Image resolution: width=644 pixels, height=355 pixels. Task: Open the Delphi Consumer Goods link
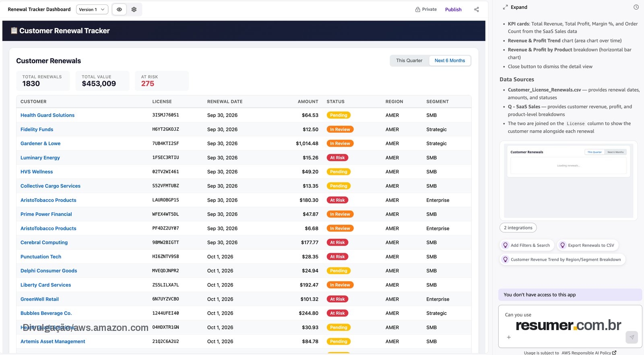(49, 271)
